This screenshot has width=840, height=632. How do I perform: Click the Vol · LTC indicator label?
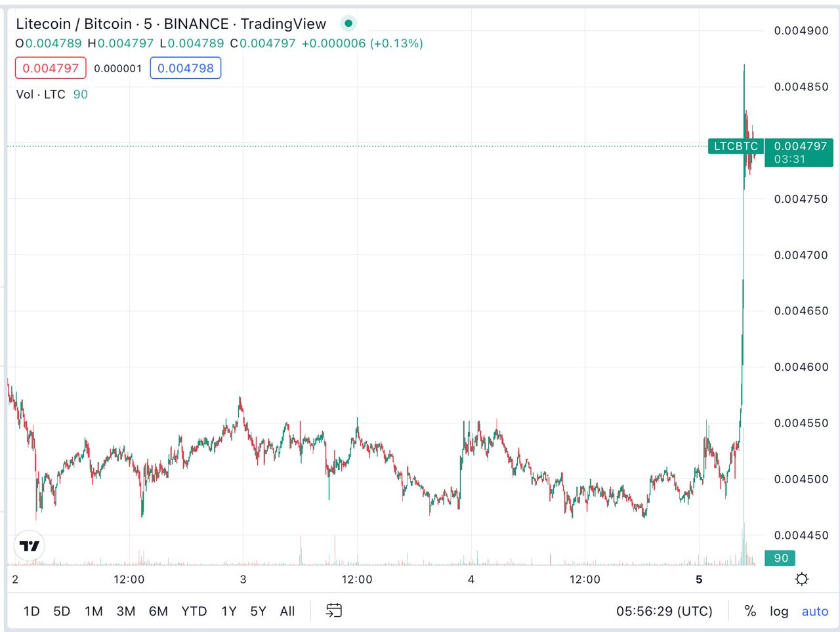[x=41, y=95]
